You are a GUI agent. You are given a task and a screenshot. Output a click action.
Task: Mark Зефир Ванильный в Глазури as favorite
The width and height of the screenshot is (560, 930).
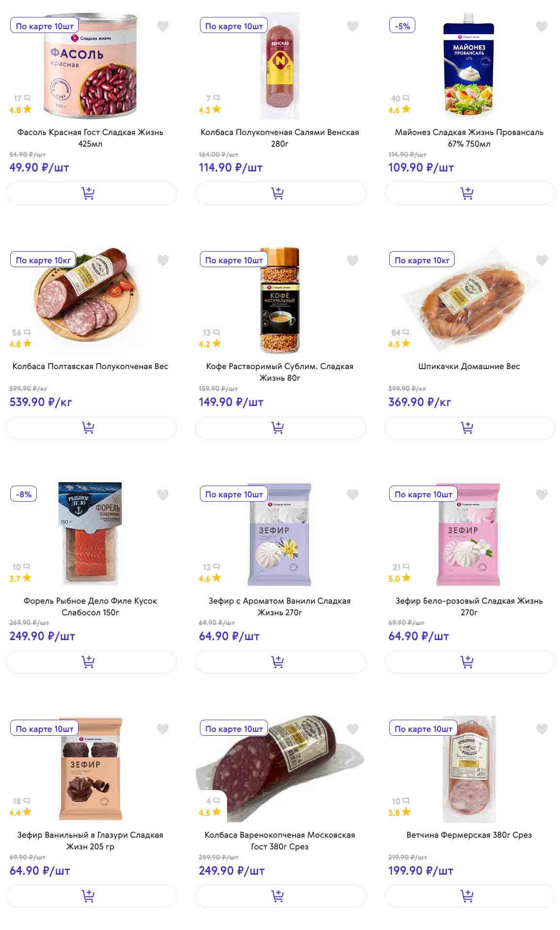pos(163,729)
